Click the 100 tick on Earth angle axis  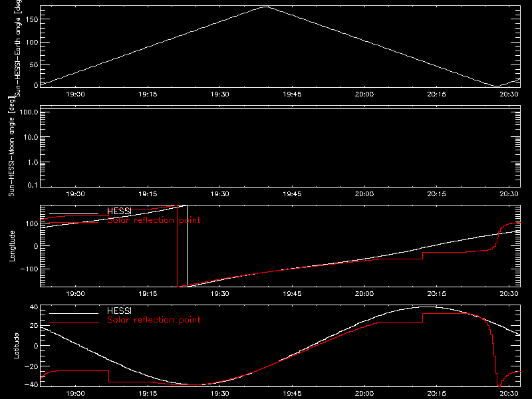click(x=31, y=43)
